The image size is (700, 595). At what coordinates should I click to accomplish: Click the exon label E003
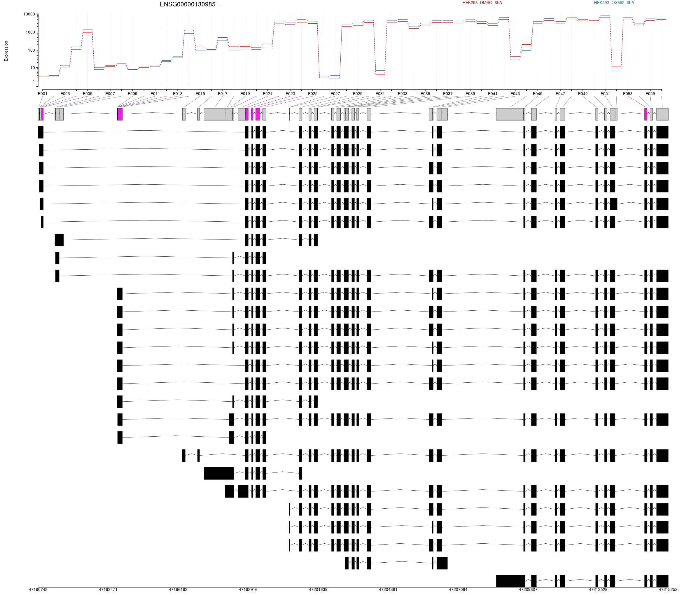click(65, 94)
